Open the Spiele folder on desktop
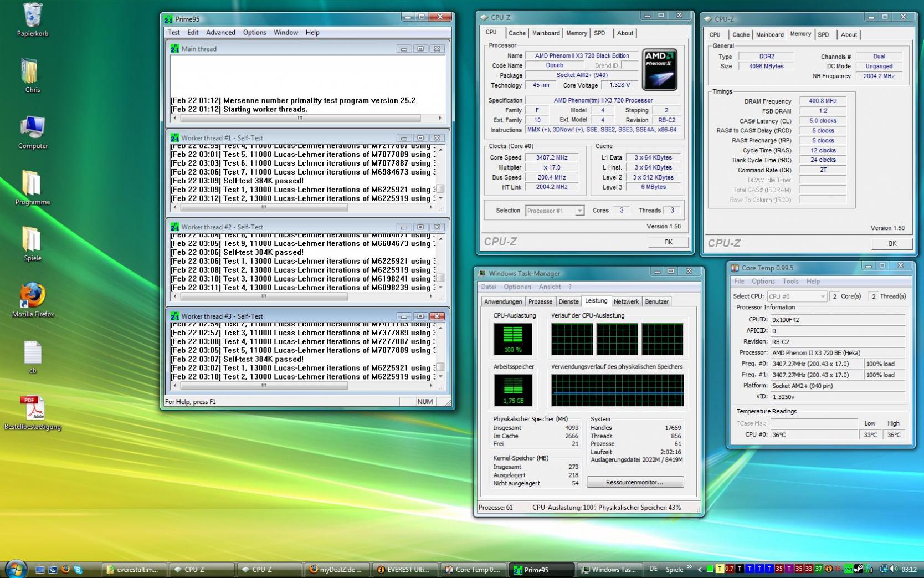 [x=32, y=241]
